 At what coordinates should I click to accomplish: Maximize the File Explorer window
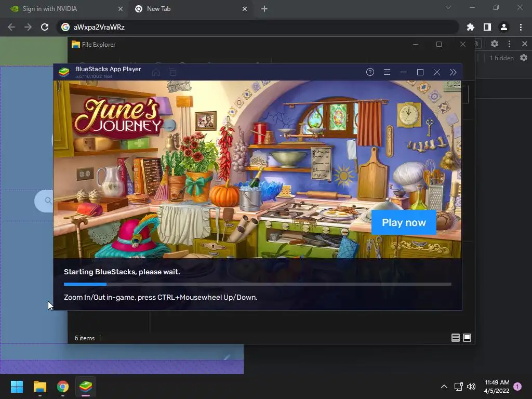pyautogui.click(x=439, y=45)
